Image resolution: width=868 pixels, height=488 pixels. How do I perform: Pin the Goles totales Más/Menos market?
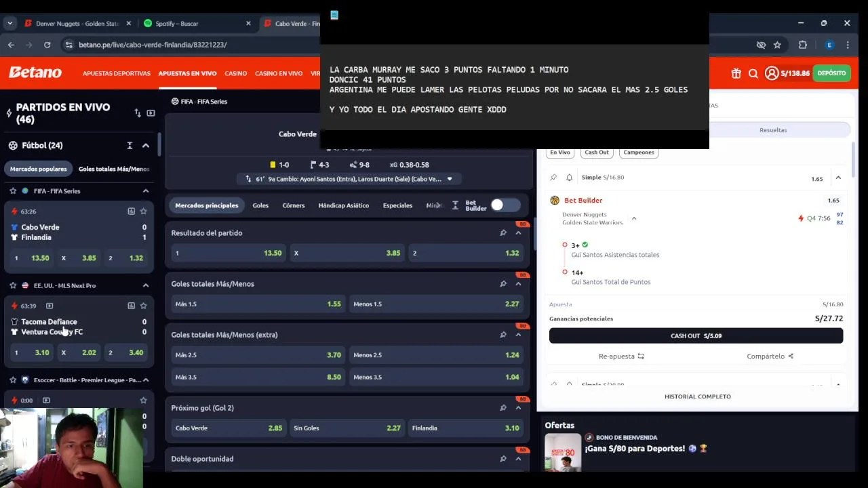pyautogui.click(x=503, y=284)
